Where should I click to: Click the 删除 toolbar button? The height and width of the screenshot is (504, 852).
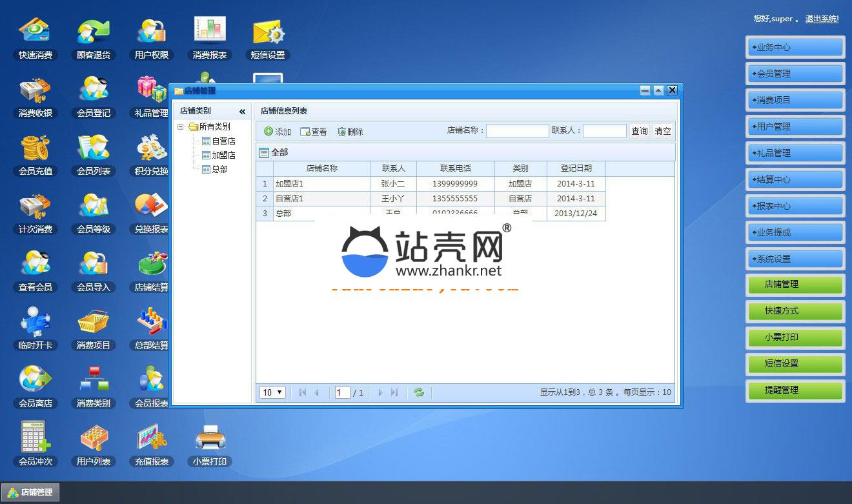tap(350, 132)
